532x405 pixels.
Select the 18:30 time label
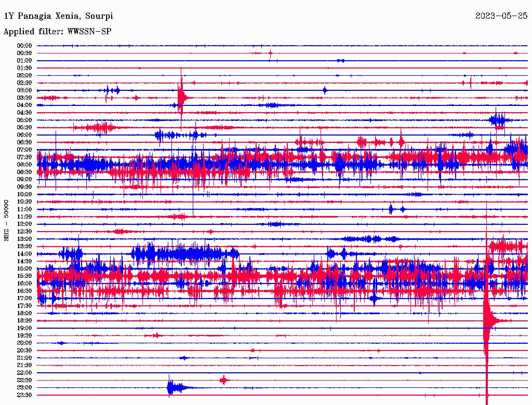[x=24, y=320]
